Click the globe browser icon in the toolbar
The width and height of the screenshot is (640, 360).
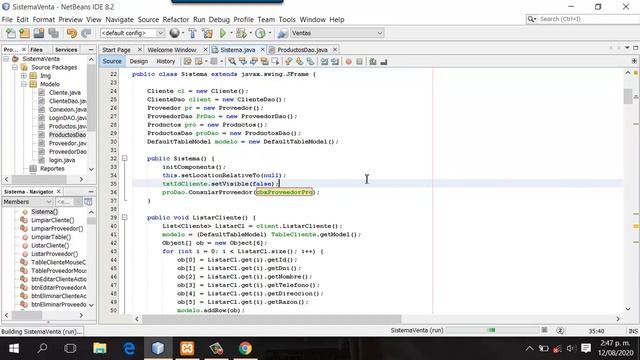point(174,33)
